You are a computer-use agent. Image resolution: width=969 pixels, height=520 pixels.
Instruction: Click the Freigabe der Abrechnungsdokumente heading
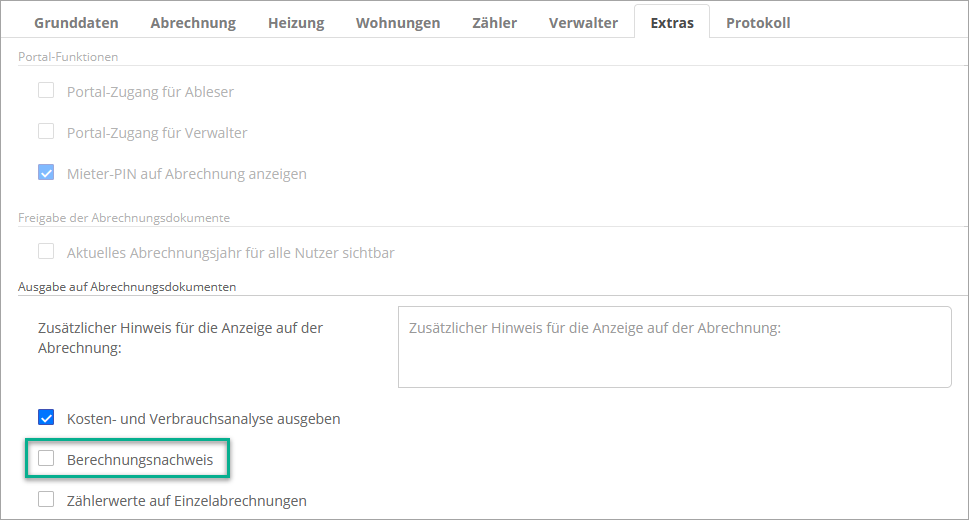tap(124, 217)
